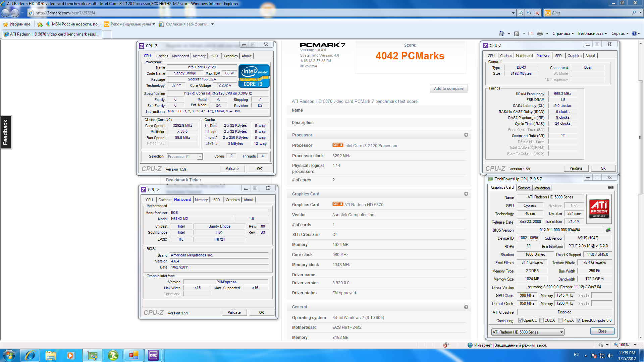Open the Processor #1 selection dropdown
This screenshot has height=362, width=644.
click(x=185, y=157)
